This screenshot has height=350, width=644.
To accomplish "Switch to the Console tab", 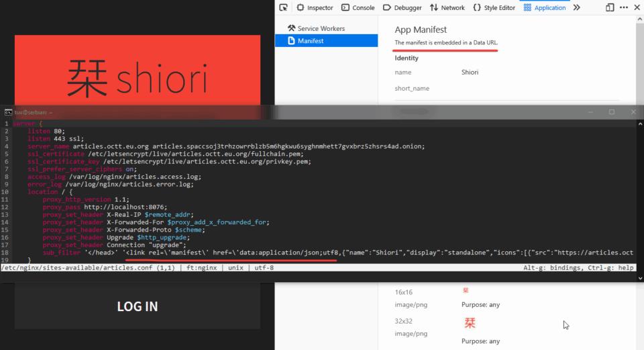I will tap(358, 7).
